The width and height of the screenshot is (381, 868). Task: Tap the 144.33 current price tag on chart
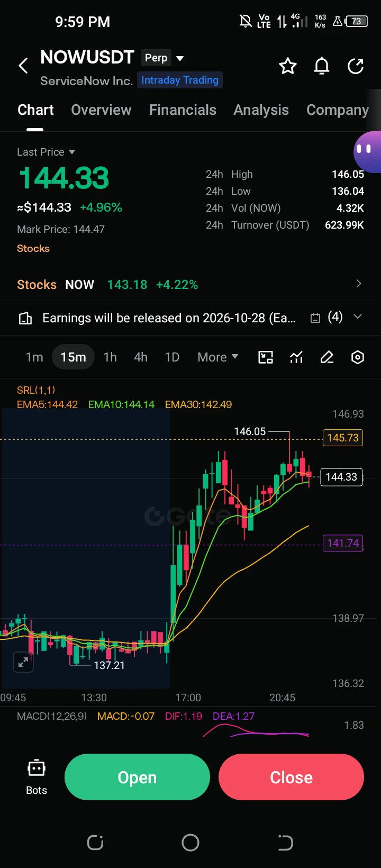[341, 477]
